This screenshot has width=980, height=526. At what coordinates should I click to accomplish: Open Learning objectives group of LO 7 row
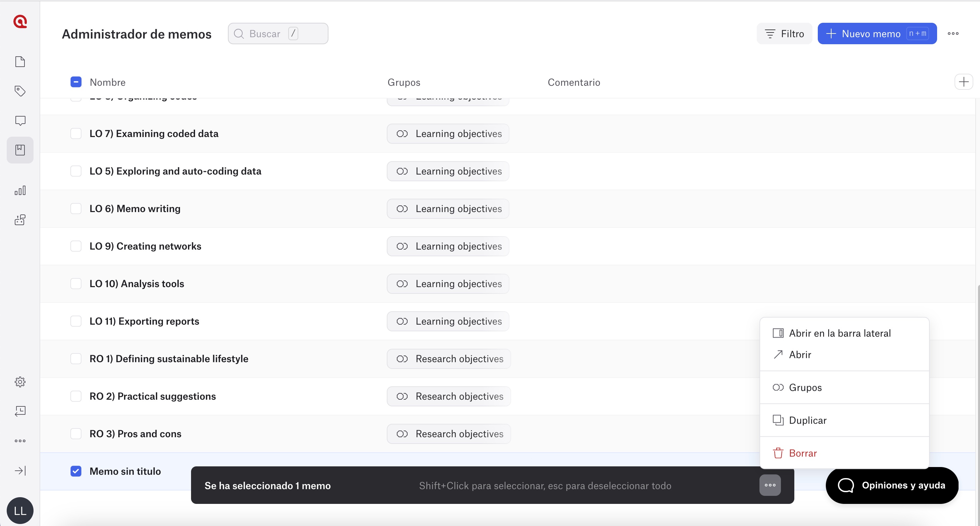(448, 133)
